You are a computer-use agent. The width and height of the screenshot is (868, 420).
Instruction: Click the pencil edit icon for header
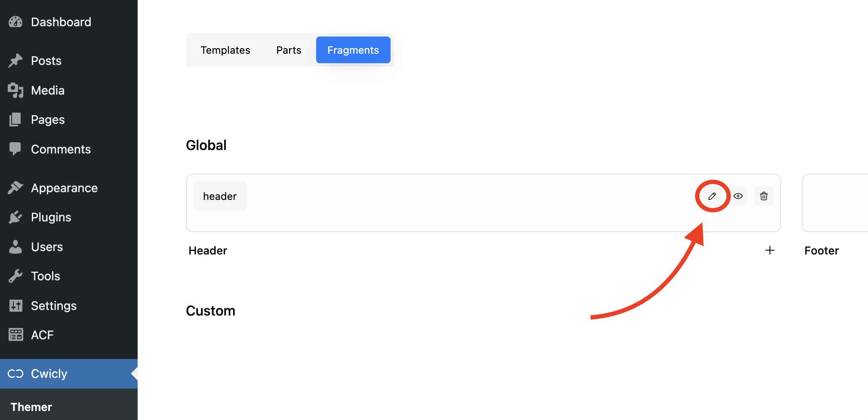click(x=712, y=196)
